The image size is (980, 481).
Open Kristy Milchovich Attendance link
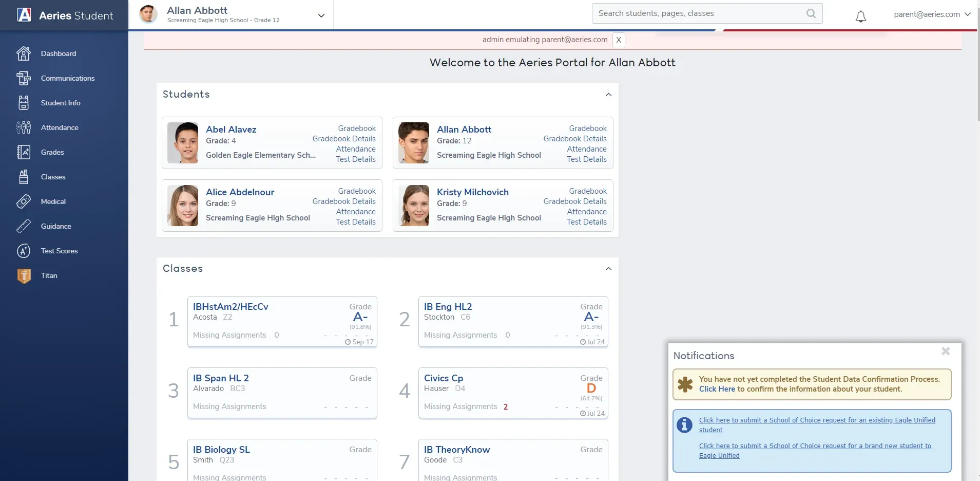587,212
